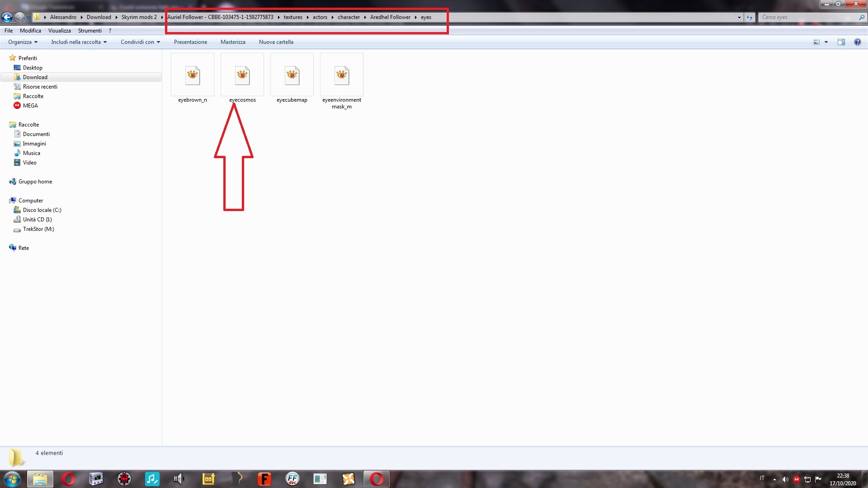Click the Forward navigation arrow
The image size is (868, 488).
(x=19, y=17)
